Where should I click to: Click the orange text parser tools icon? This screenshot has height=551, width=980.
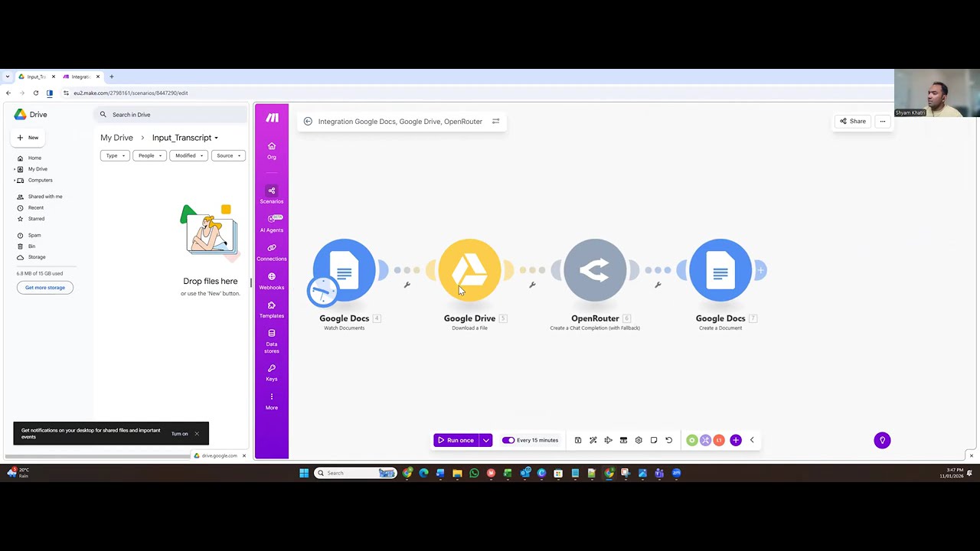[x=719, y=440]
